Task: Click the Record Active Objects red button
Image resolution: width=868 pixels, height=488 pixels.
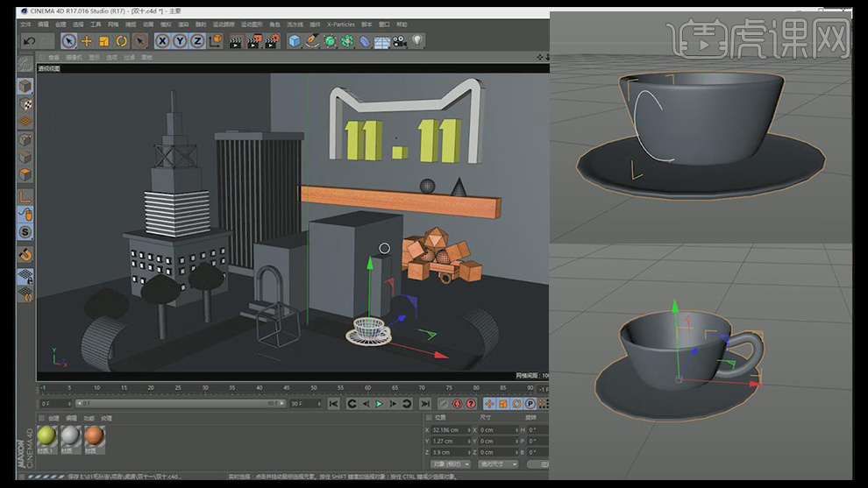Action: coord(458,404)
